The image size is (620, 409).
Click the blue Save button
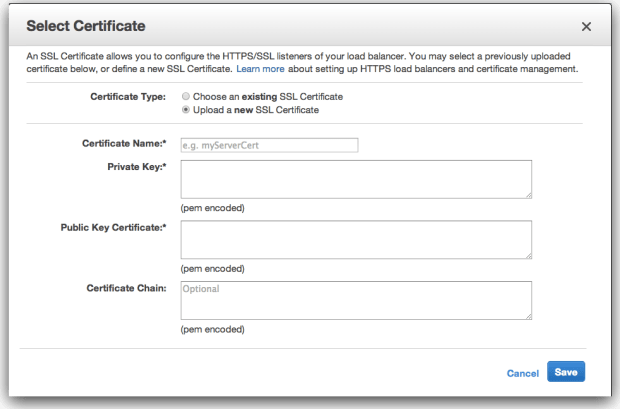pos(566,371)
